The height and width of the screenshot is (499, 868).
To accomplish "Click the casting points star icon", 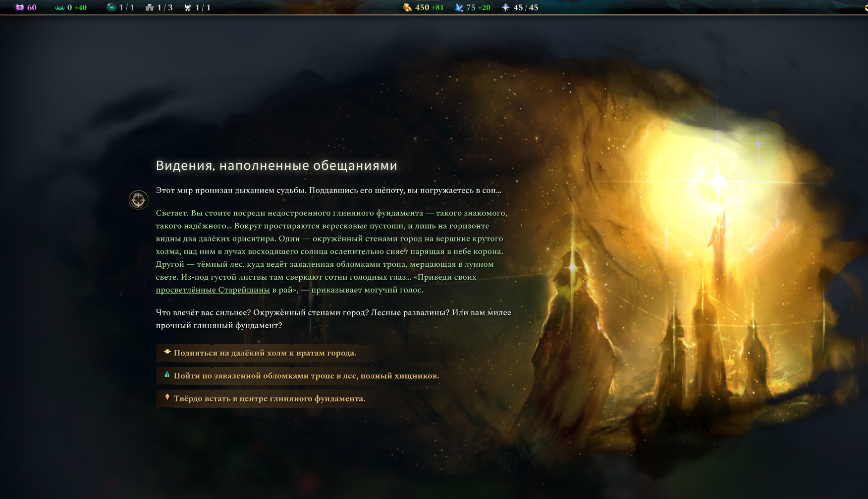I will (506, 7).
